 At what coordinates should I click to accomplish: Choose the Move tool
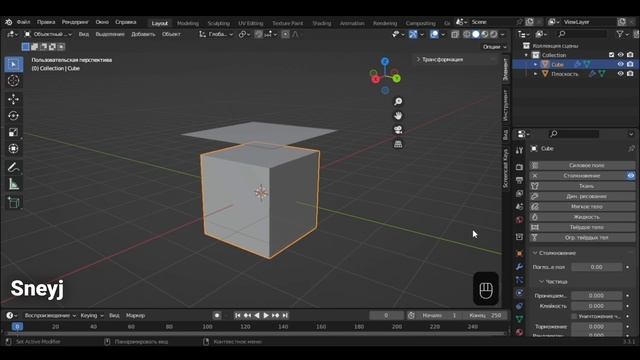[13, 99]
